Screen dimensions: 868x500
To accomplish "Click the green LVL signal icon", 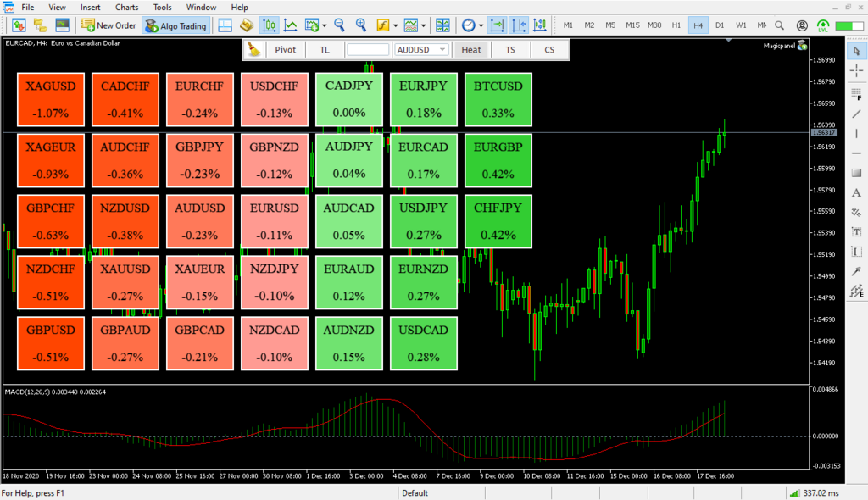I will (823, 25).
